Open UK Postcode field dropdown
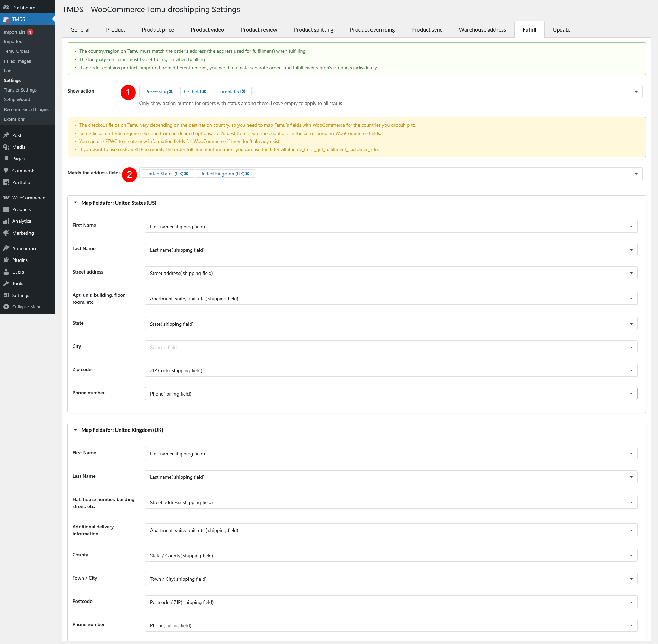The width and height of the screenshot is (658, 644). 391,602
